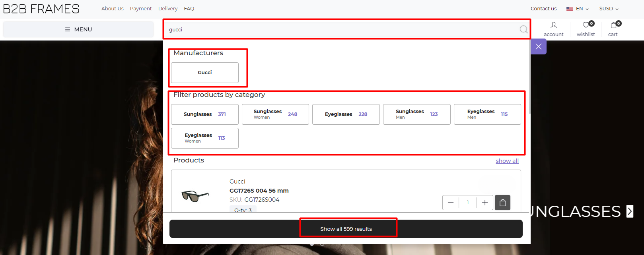Filter by Eyeglasses Women 113
This screenshot has height=255, width=644.
pyautogui.click(x=205, y=138)
